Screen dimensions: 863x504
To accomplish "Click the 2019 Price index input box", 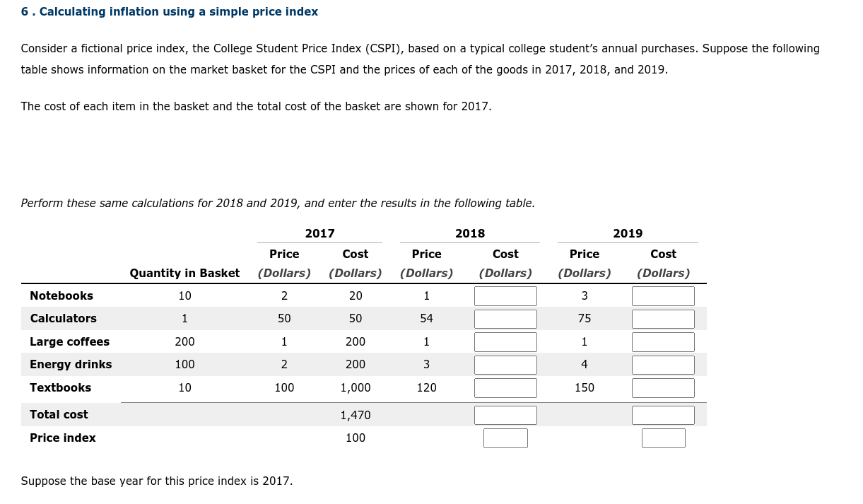I will 663,438.
